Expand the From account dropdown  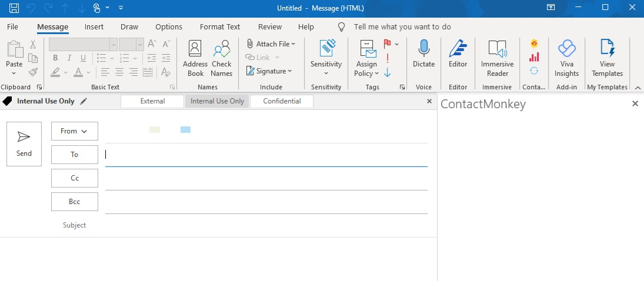click(x=75, y=131)
